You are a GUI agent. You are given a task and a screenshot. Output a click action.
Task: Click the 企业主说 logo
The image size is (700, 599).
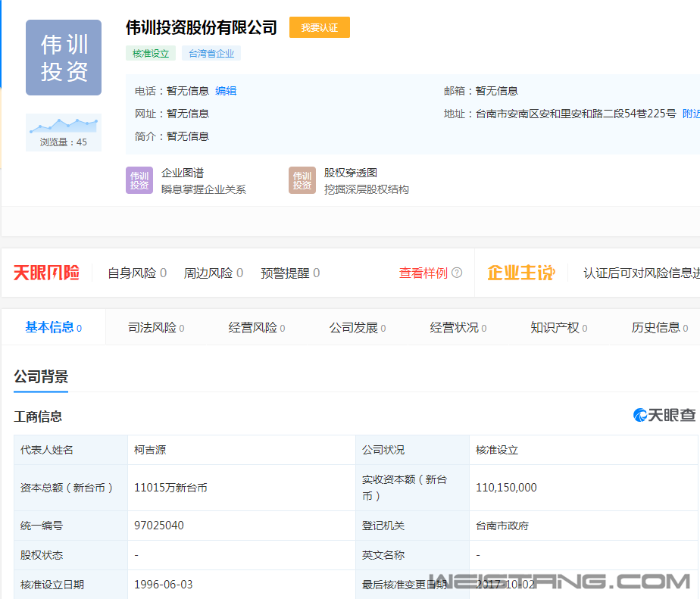click(x=520, y=273)
